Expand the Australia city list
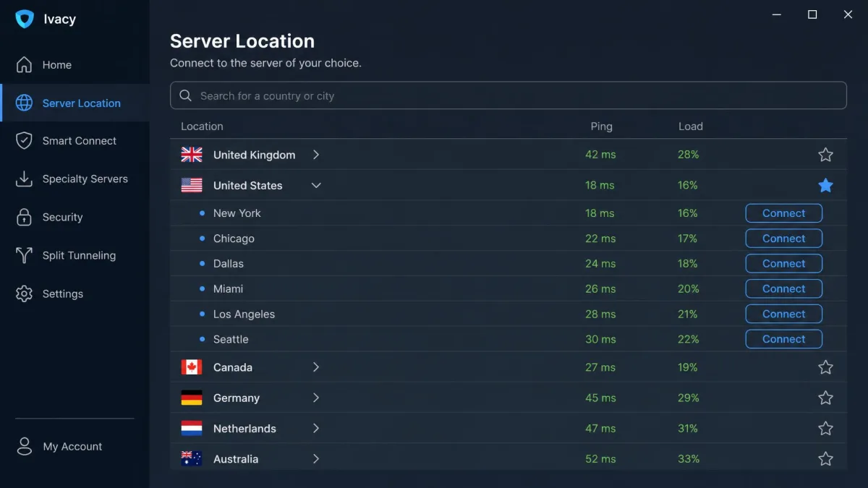 point(316,458)
